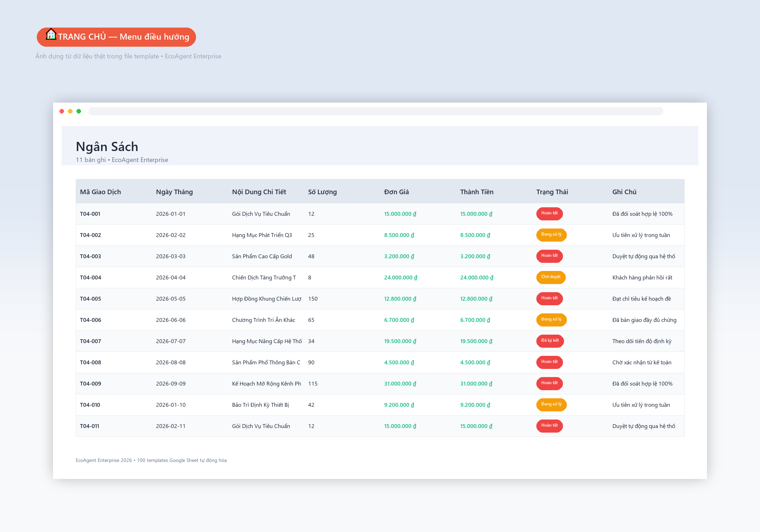Click the Hoàn tất badge in row T04-009
This screenshot has width=760, height=532.
coord(549,383)
